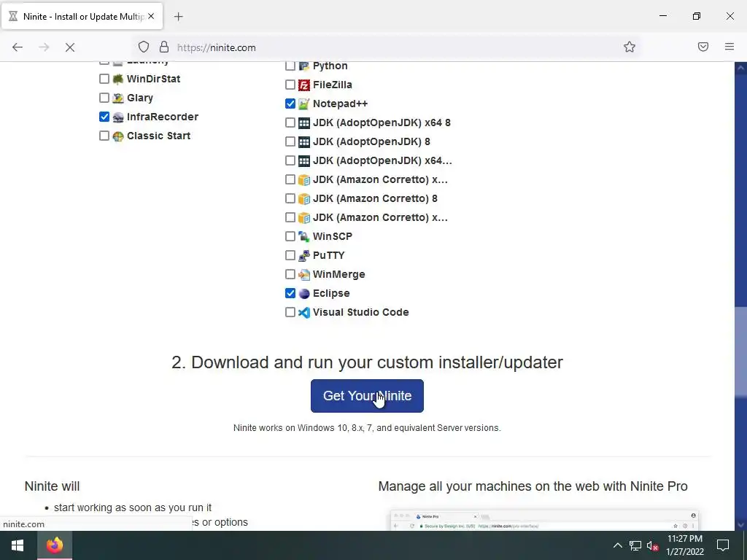Click Firefox in the taskbar
747x560 pixels.
coord(55,545)
